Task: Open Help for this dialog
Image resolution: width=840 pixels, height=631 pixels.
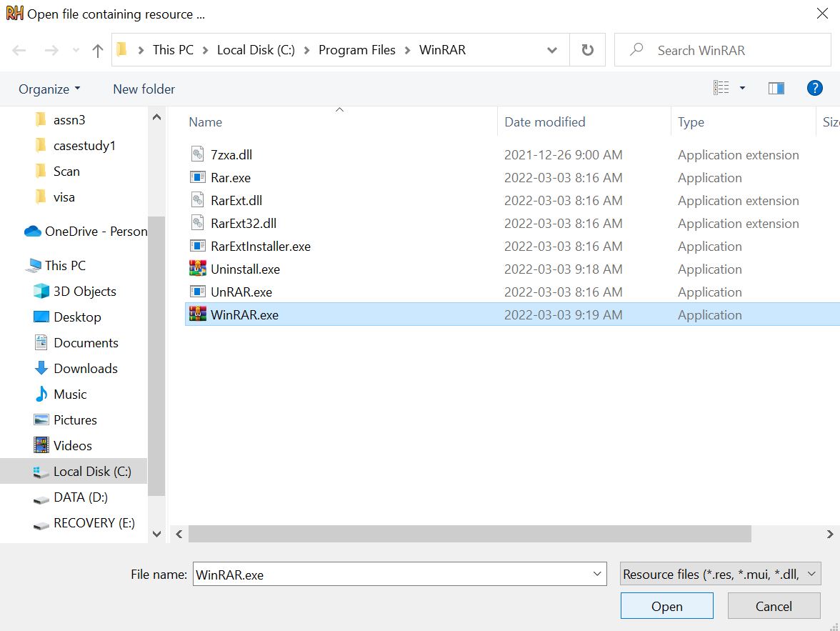Action: point(815,87)
